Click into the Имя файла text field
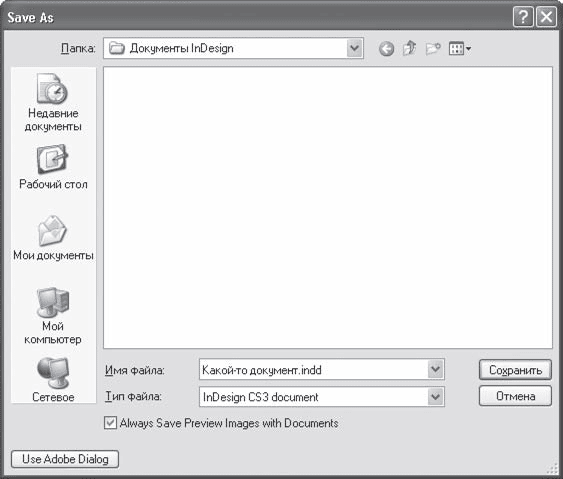Viewport: 563px width, 479px height. tap(313, 369)
